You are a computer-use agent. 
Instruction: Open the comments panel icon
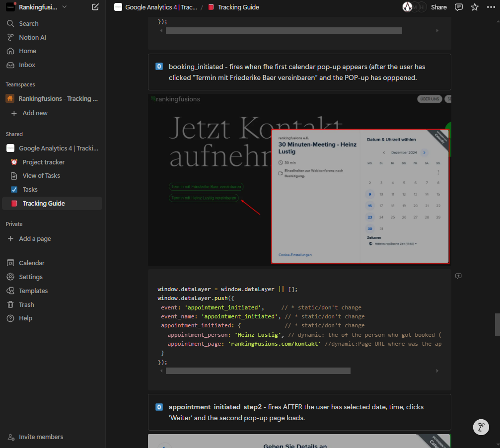pyautogui.click(x=459, y=7)
